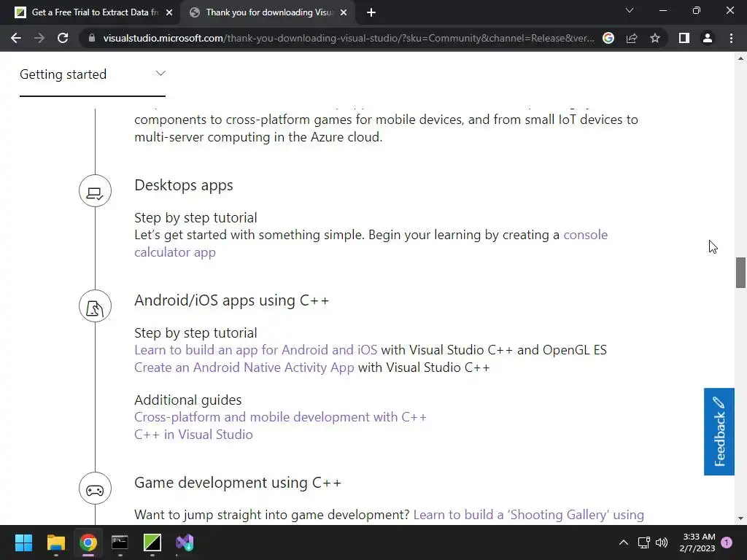Image resolution: width=747 pixels, height=560 pixels.
Task: Open 'console calculator app' link
Action: [586, 235]
